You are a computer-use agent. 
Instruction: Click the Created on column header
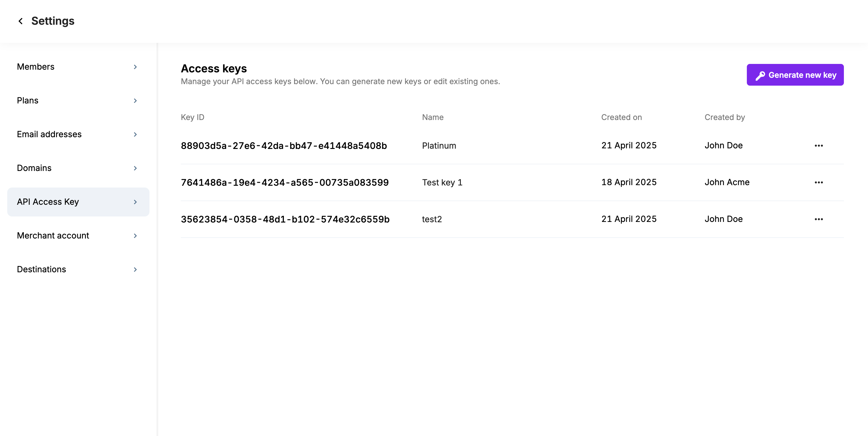[x=621, y=117]
